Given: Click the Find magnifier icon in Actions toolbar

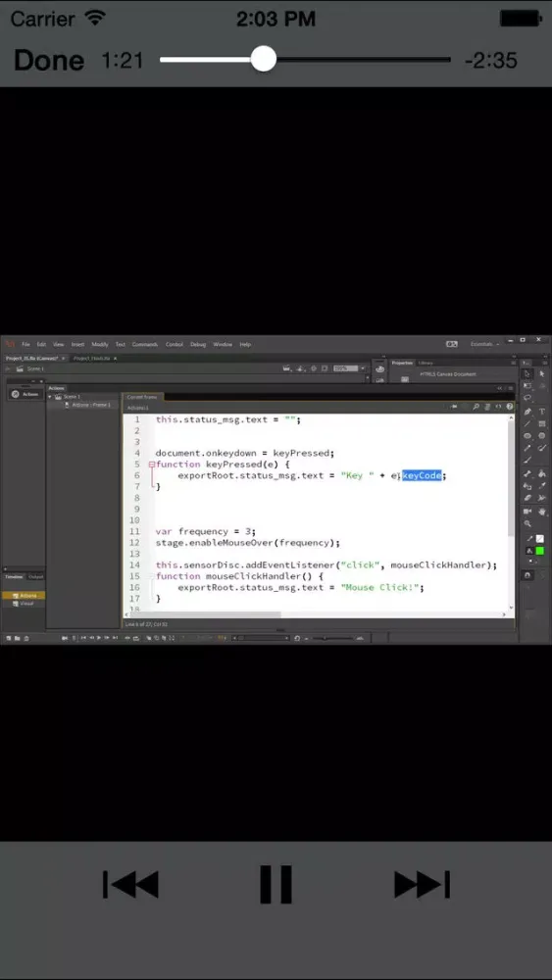Looking at the screenshot, I should point(476,407).
